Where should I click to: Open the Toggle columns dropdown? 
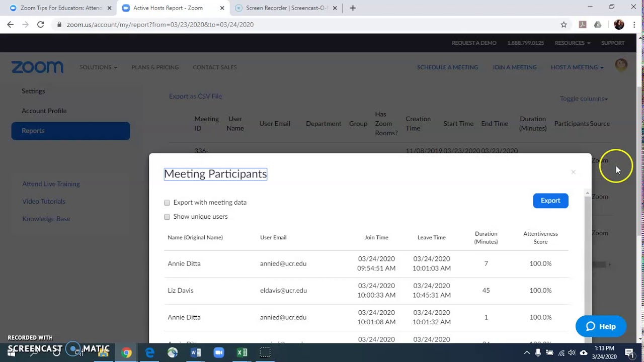[x=584, y=99]
